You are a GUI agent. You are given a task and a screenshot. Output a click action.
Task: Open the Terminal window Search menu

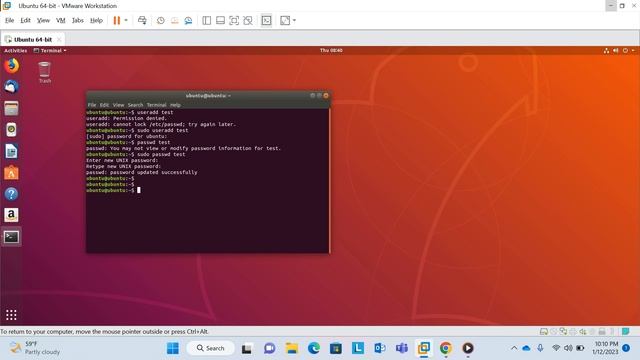click(x=136, y=105)
